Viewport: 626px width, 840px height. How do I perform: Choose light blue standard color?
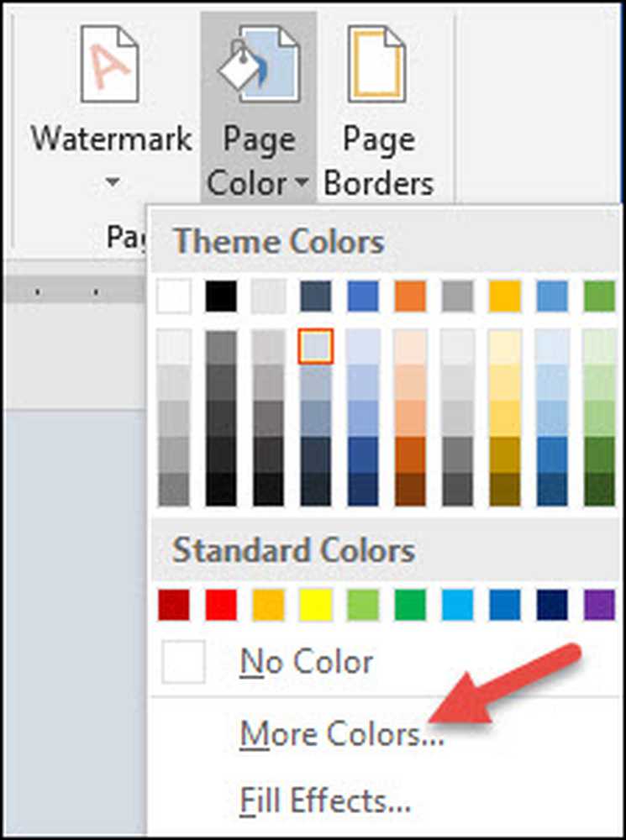(458, 604)
